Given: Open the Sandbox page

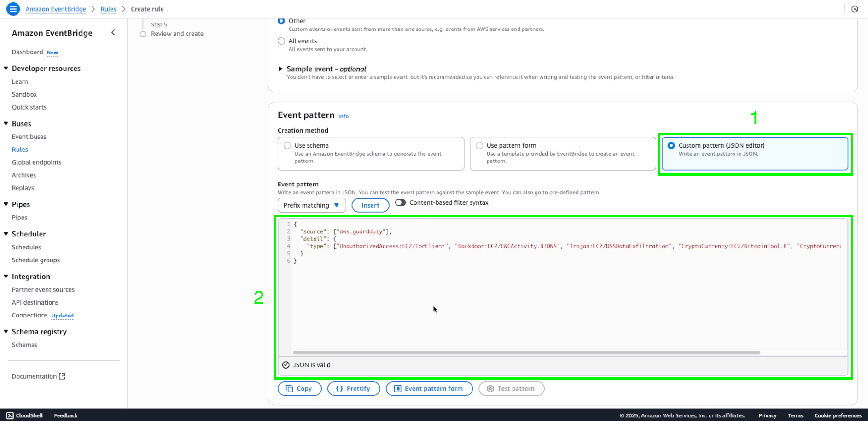Looking at the screenshot, I should point(24,94).
